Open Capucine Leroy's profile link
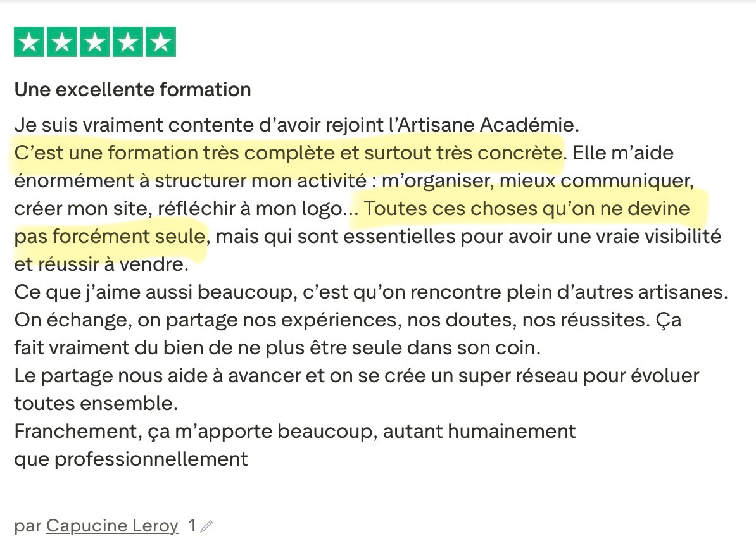This screenshot has height=553, width=756. pos(112,525)
